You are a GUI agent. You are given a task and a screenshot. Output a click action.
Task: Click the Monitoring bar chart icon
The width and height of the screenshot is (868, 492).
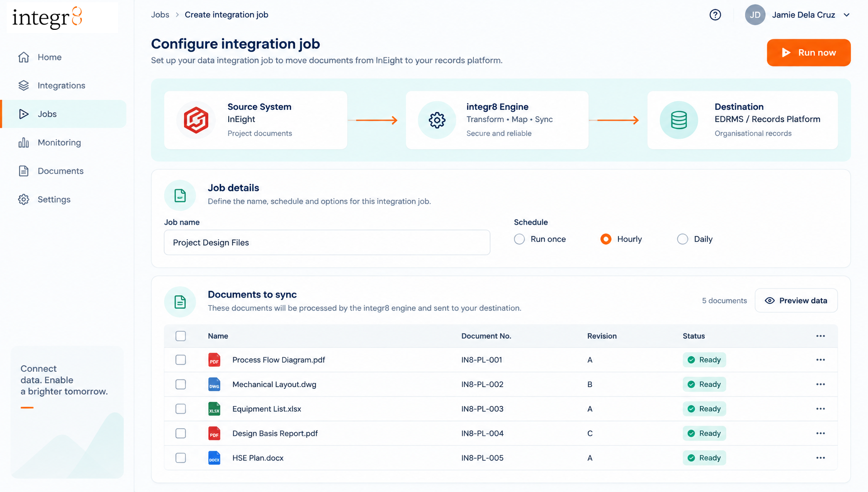[24, 142]
